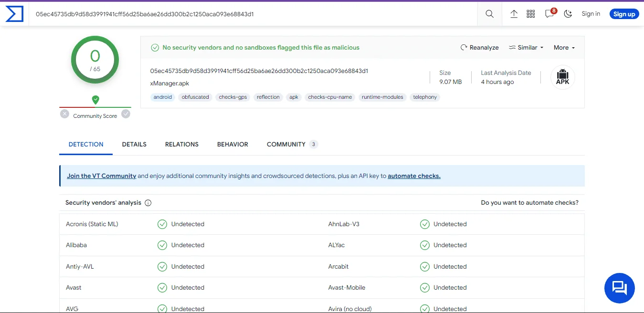Switch to the COMMUNITY tab

[292, 144]
